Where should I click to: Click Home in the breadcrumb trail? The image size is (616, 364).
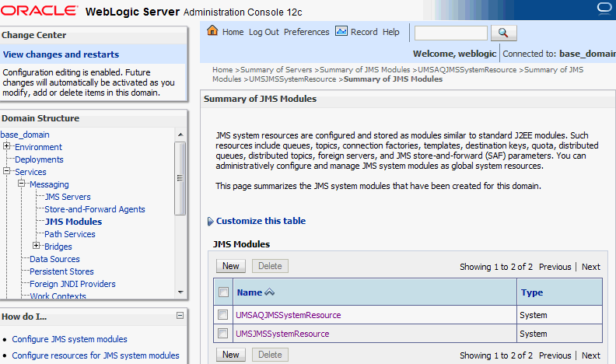pyautogui.click(x=222, y=69)
